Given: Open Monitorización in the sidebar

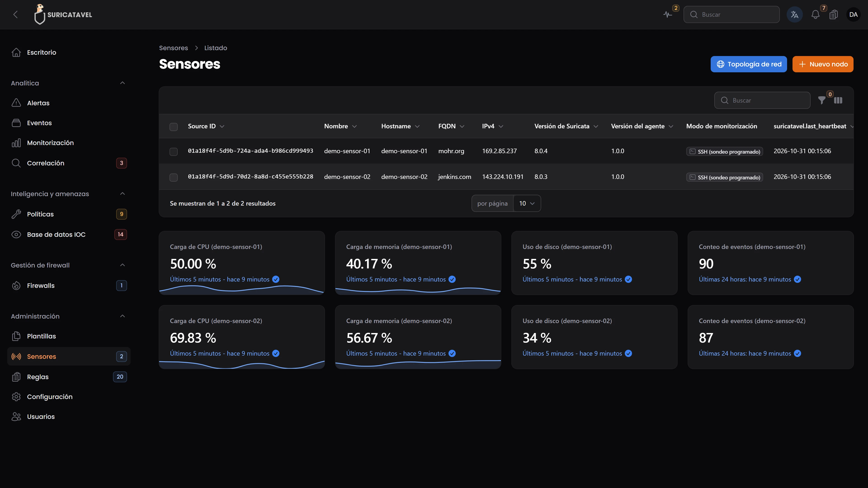Looking at the screenshot, I should (69, 143).
